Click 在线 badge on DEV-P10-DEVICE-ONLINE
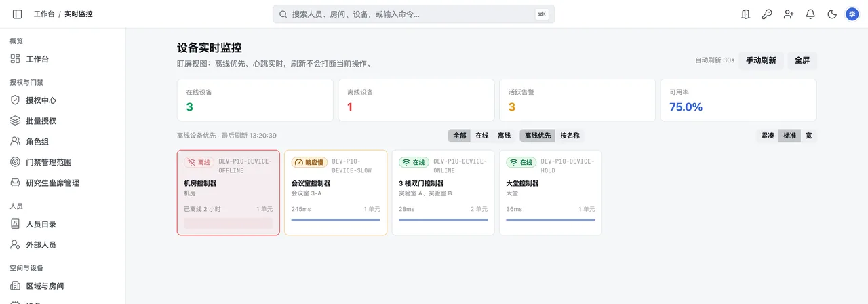 [x=414, y=162]
